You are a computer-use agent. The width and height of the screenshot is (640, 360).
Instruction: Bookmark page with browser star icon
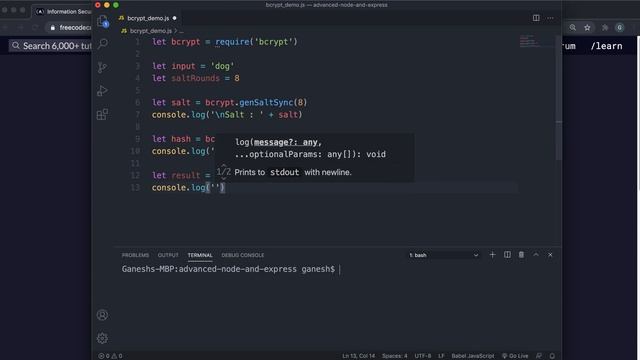point(587,27)
